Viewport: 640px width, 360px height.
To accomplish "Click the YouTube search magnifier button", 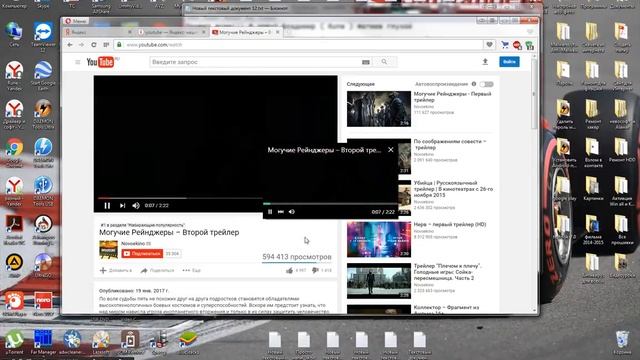I will 384,62.
